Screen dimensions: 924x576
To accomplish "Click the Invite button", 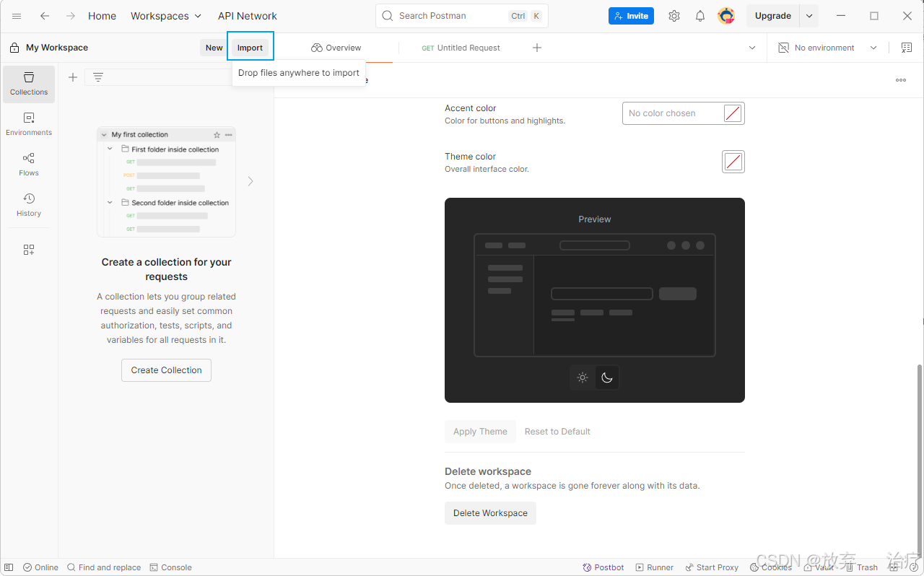I will (631, 16).
